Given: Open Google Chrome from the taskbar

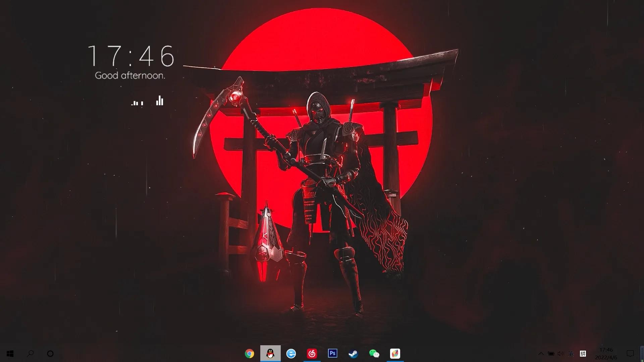Looking at the screenshot, I should (x=249, y=354).
